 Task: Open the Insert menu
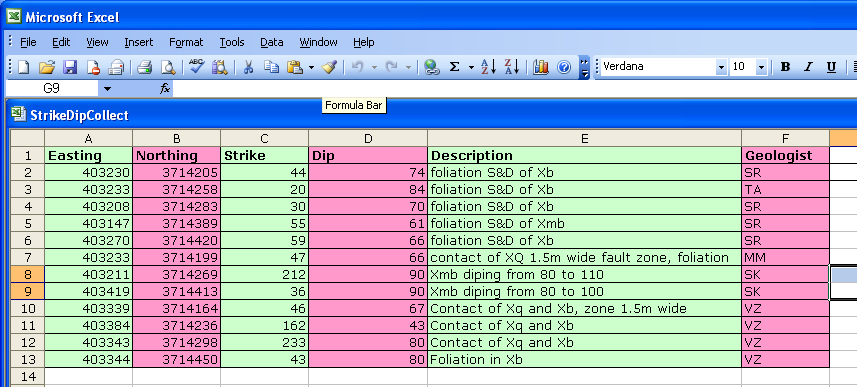pos(139,42)
